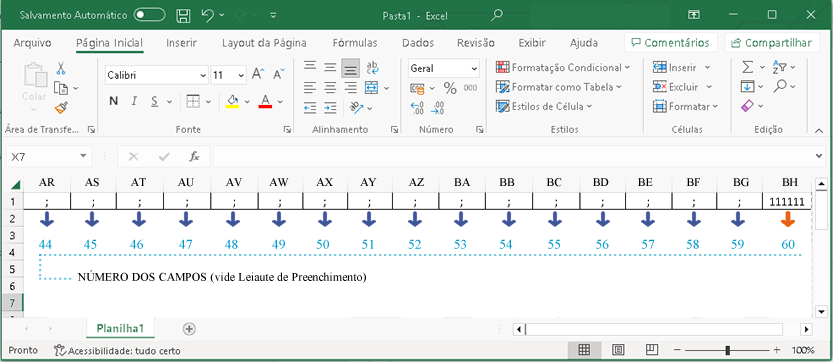Switch to Page Layout view in status bar
Image resolution: width=833 pixels, height=362 pixels.
pyautogui.click(x=618, y=350)
